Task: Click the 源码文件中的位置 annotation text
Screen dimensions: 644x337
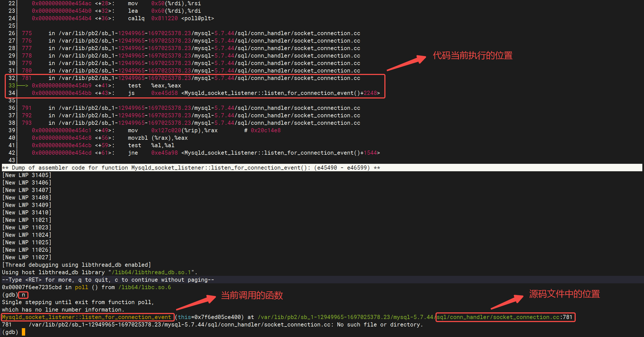Action: click(x=564, y=294)
